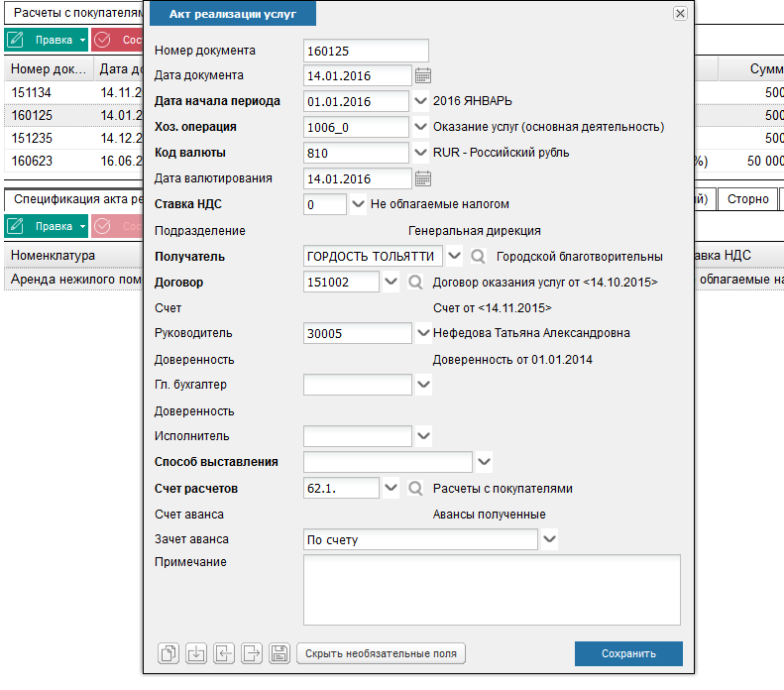Click empty Исполнитель field
784x690 pixels.
(x=358, y=436)
